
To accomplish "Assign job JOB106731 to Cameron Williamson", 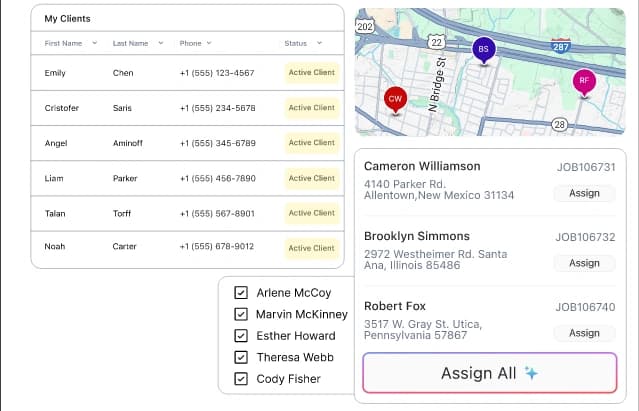I will click(584, 193).
